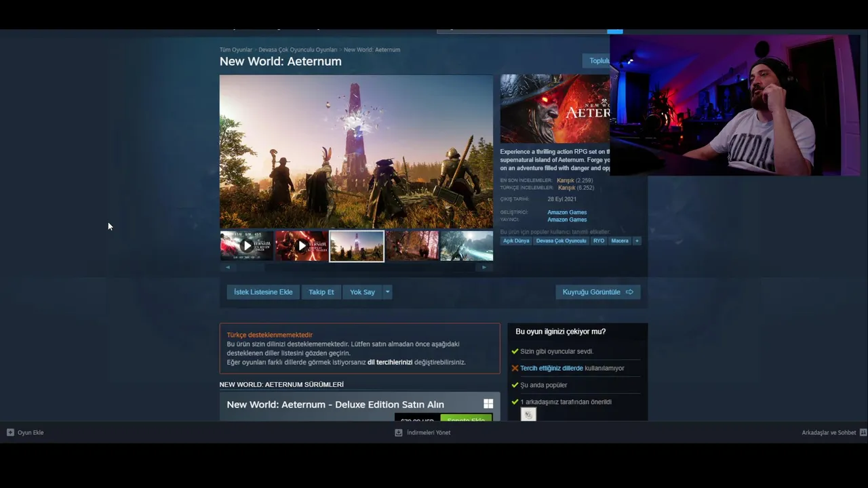Screen dimensions: 868x488
Task: Open 'Arkadaşlar ve Sohbet' at bottom right
Action: [x=834, y=432]
